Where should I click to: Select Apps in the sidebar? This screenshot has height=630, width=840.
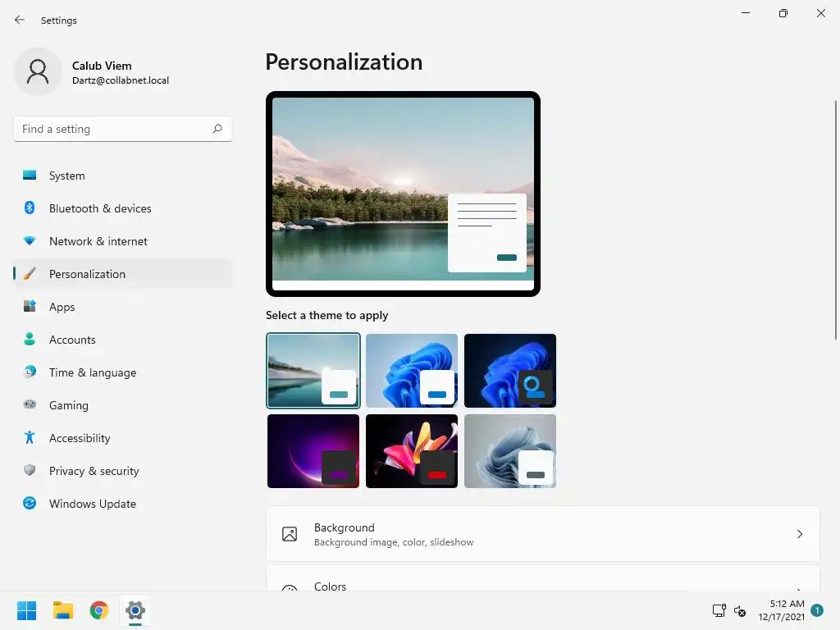point(123,307)
